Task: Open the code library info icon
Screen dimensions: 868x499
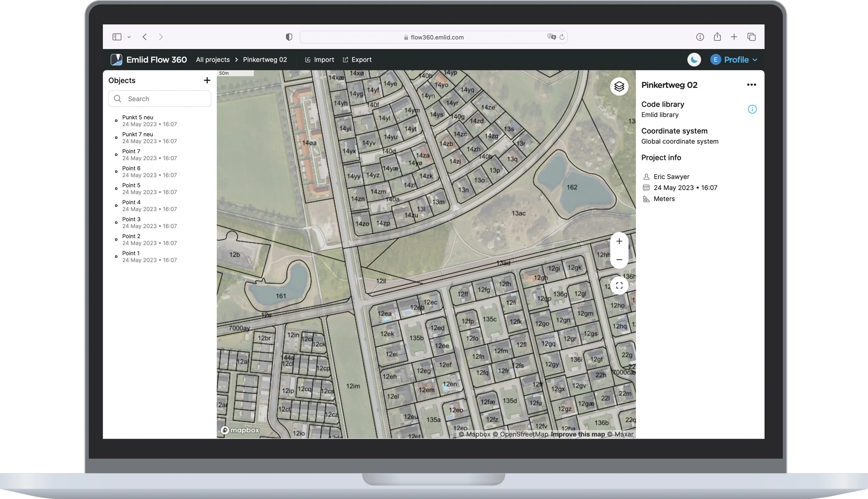Action: (x=752, y=110)
